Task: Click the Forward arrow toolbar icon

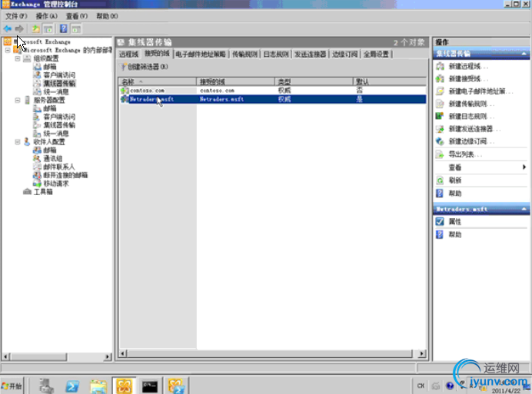Action: (20, 29)
